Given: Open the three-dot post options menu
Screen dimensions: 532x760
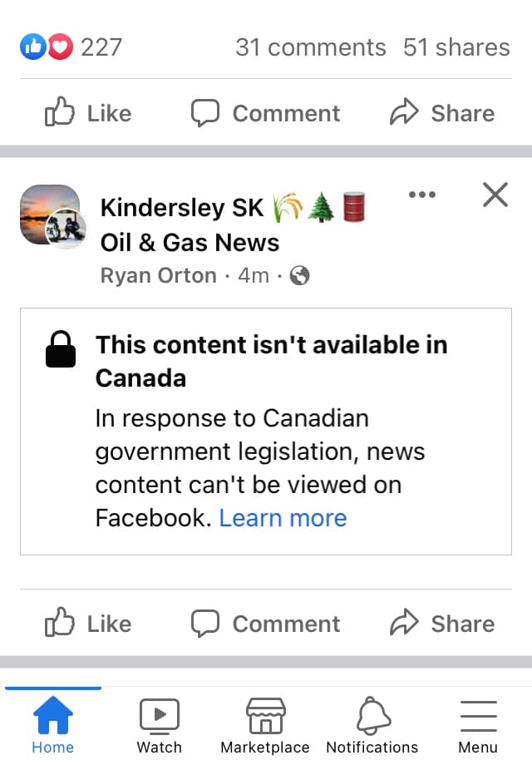Looking at the screenshot, I should [422, 195].
